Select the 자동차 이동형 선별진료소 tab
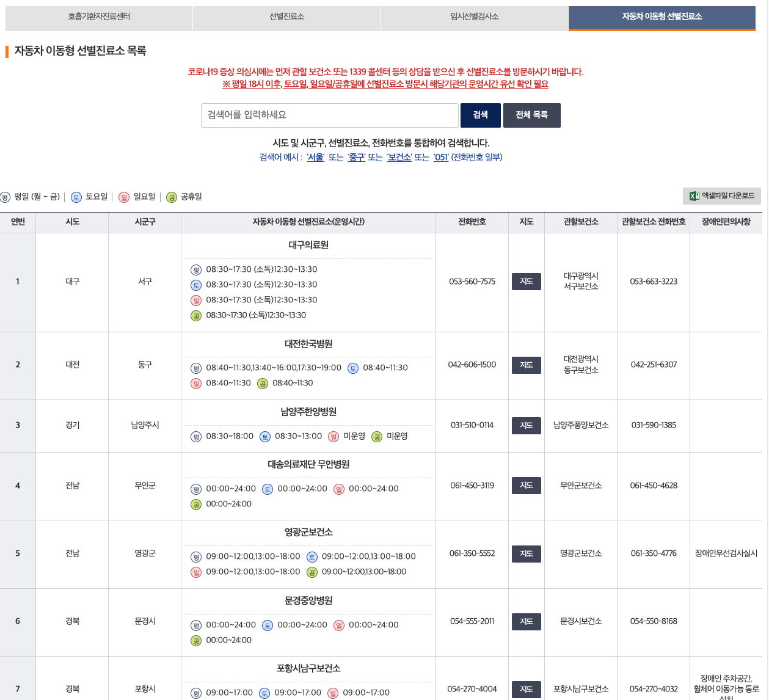 [x=662, y=18]
